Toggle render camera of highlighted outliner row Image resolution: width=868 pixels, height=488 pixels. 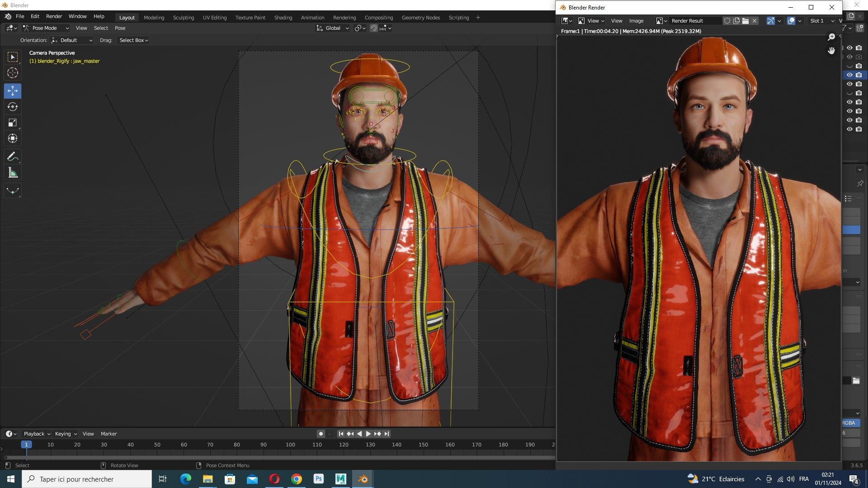859,75
